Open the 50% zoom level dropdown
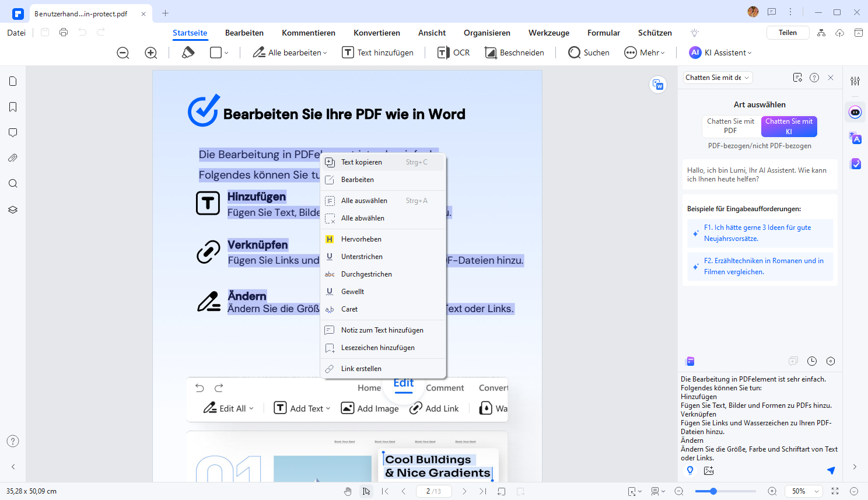The image size is (868, 500). pos(803,491)
